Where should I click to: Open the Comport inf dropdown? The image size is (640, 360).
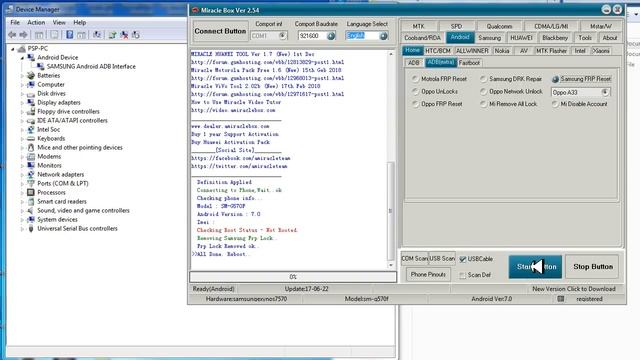coord(282,36)
